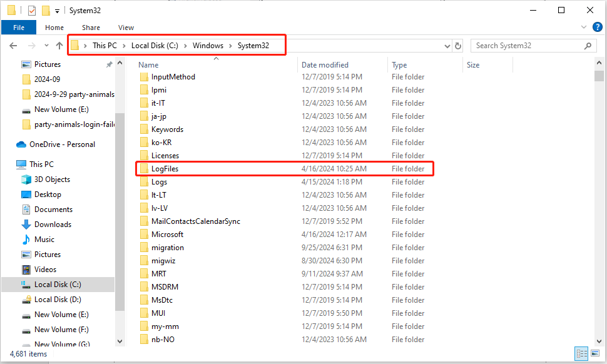Open Documents icon in sidebar
607x364 pixels.
coord(26,210)
